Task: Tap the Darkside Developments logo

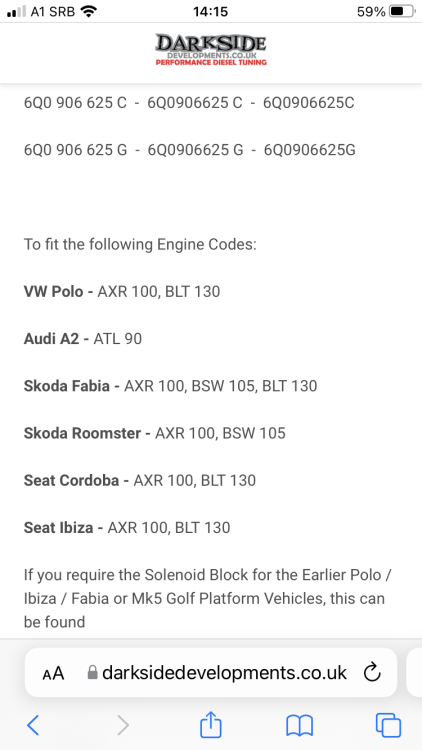Action: pyautogui.click(x=211, y=50)
